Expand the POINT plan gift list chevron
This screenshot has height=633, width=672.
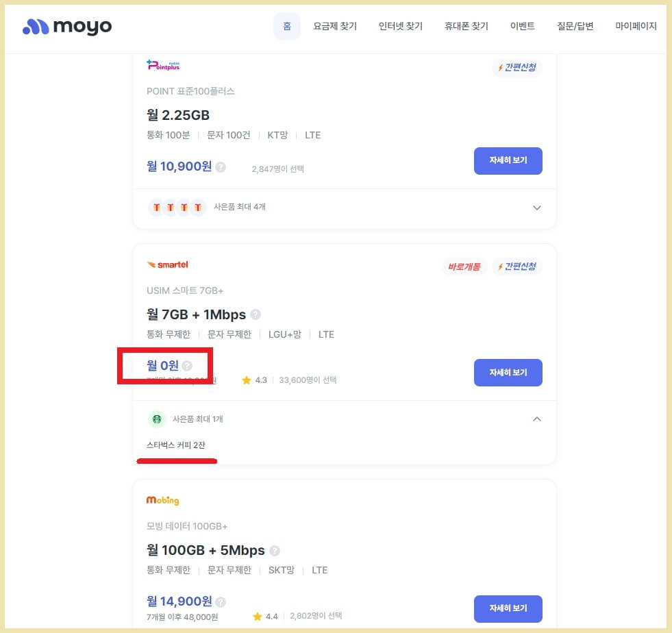[x=537, y=208]
